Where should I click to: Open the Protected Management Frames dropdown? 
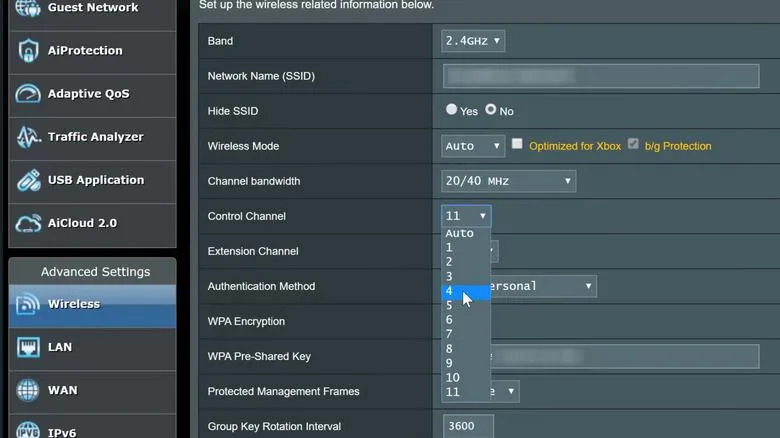point(505,392)
